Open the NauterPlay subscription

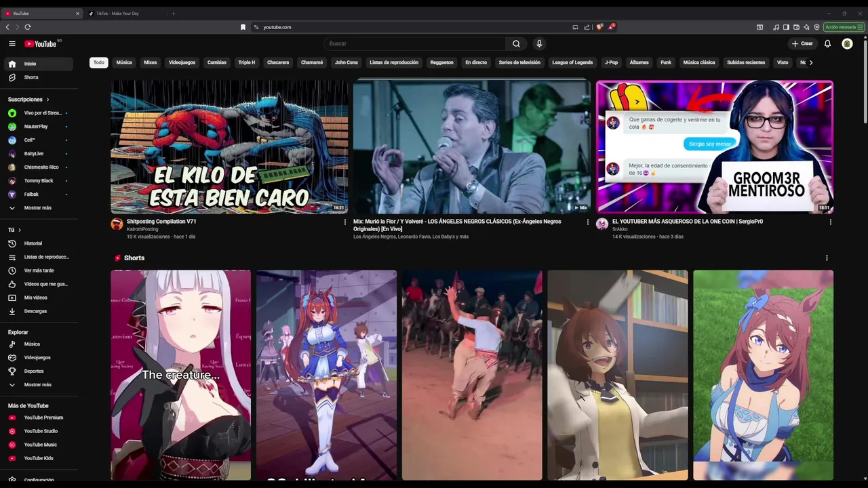pyautogui.click(x=37, y=127)
